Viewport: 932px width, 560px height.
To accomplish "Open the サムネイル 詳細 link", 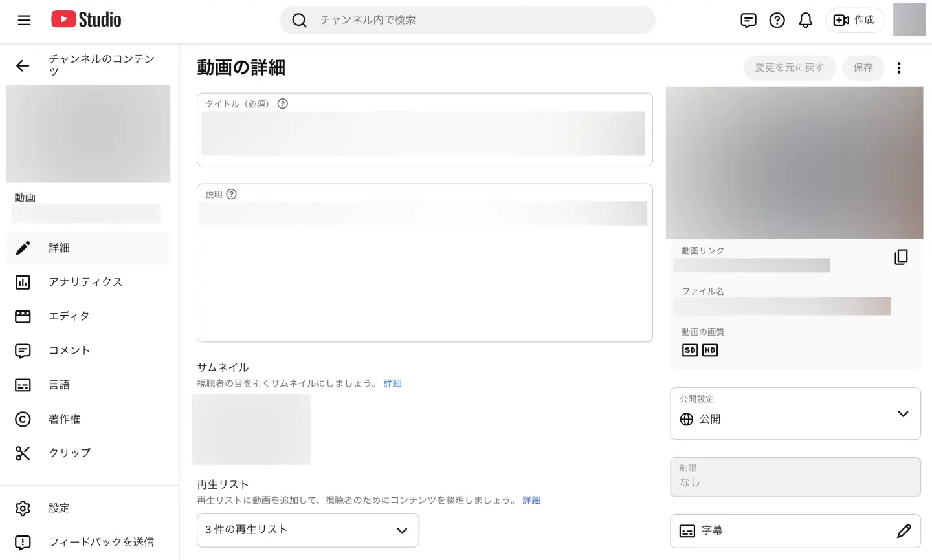I will click(x=392, y=383).
